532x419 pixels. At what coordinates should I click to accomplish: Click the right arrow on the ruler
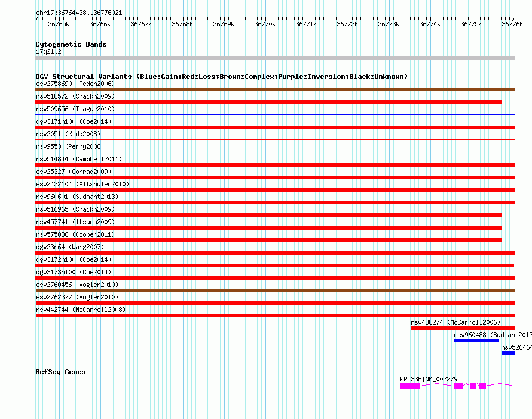pos(513,19)
